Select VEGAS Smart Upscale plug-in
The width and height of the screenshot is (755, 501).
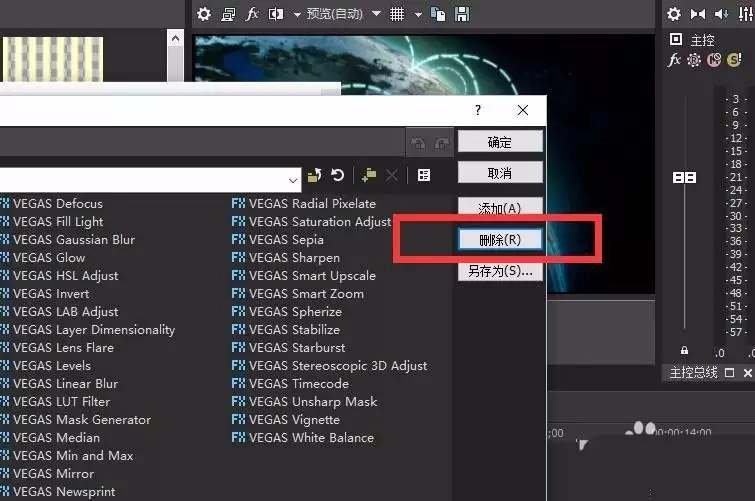pyautogui.click(x=303, y=276)
